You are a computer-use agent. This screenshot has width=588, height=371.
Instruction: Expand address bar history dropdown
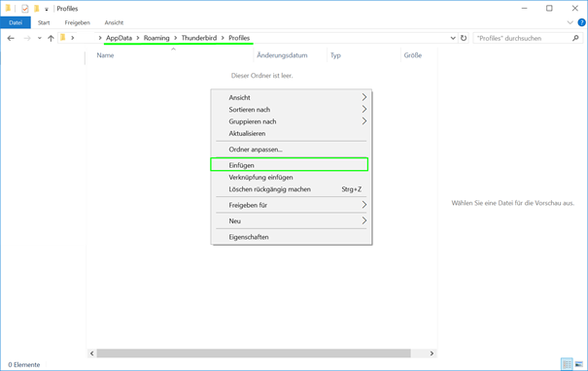pos(453,38)
